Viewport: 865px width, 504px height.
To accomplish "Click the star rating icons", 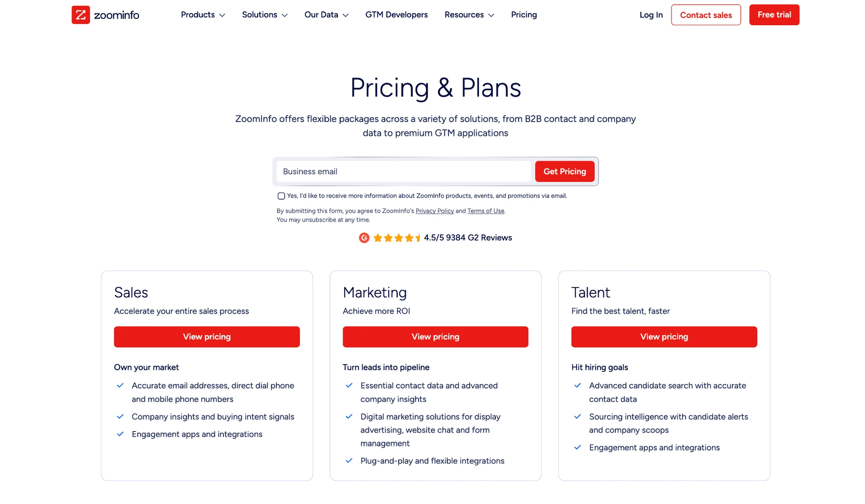I will point(397,238).
